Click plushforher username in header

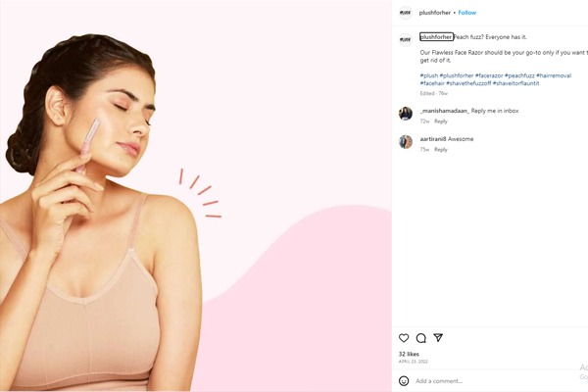[434, 13]
